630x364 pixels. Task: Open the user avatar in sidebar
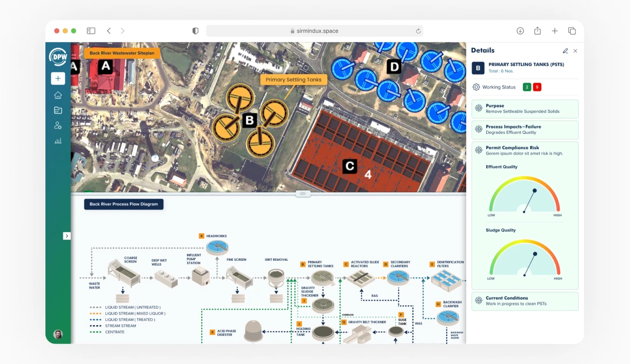(58, 334)
